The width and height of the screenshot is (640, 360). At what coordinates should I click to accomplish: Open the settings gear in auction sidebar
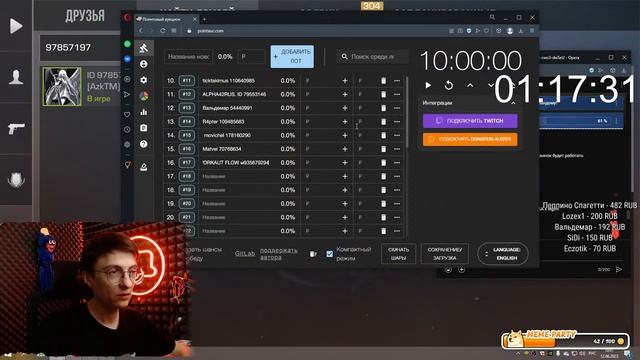143,80
